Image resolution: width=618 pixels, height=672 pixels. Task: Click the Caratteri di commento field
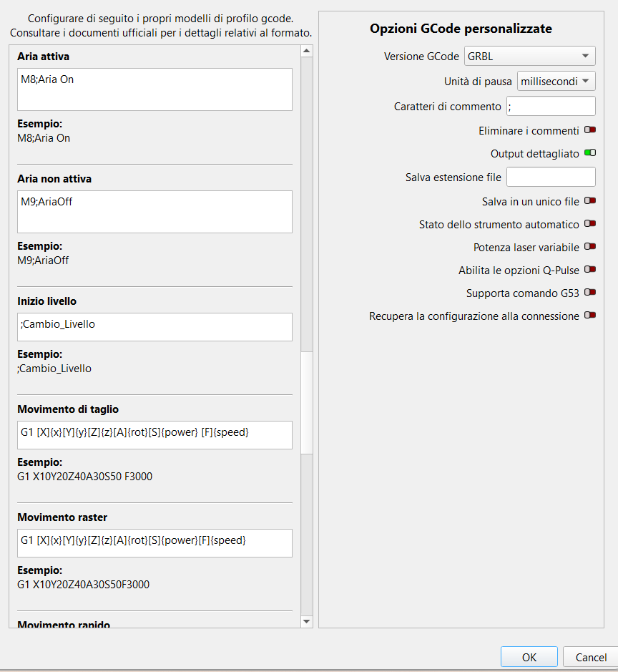tap(550, 106)
